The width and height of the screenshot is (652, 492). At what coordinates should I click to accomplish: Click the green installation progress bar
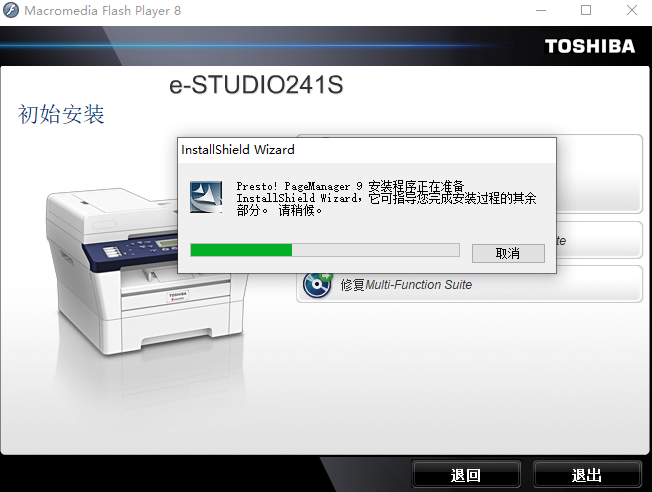[325, 250]
